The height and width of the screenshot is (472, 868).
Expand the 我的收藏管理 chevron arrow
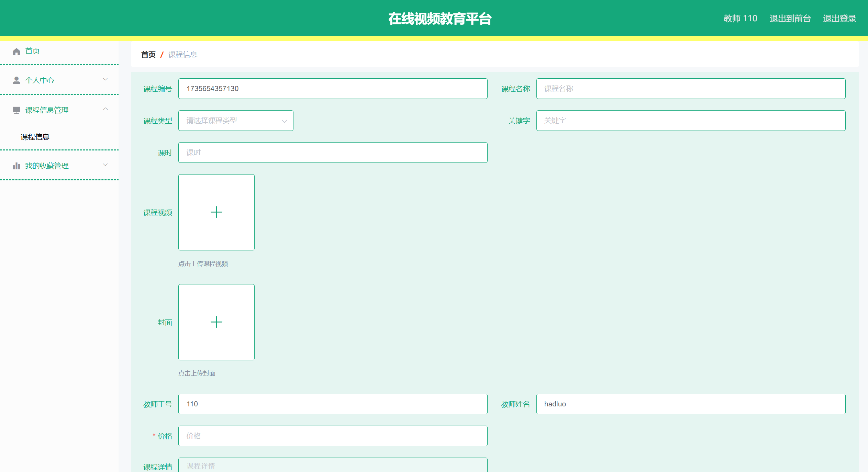[105, 165]
